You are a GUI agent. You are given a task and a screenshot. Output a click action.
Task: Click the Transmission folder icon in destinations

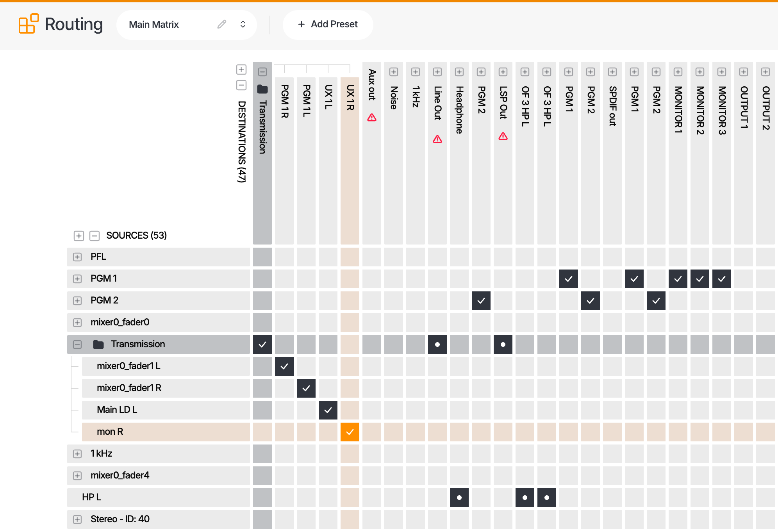(x=262, y=89)
